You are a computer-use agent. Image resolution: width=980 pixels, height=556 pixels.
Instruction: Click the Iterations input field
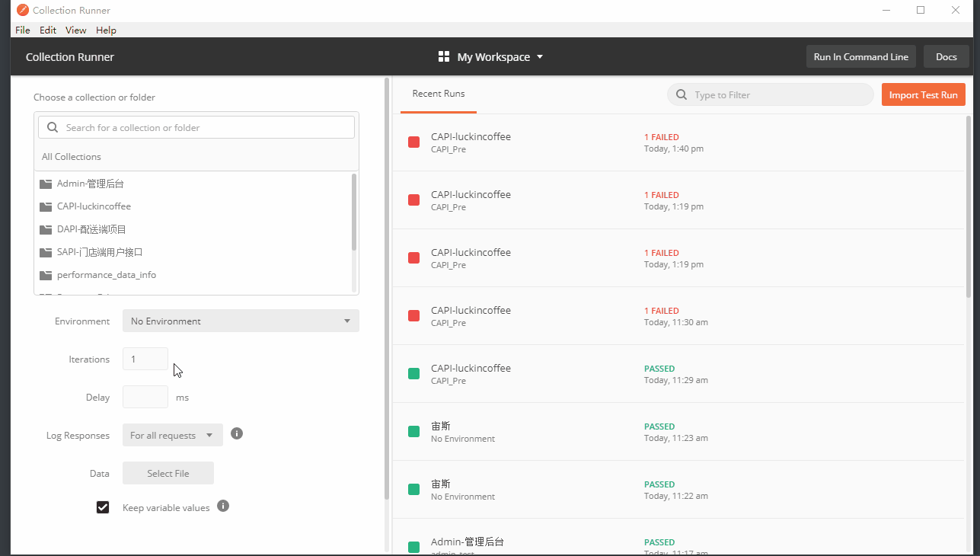[x=145, y=359]
